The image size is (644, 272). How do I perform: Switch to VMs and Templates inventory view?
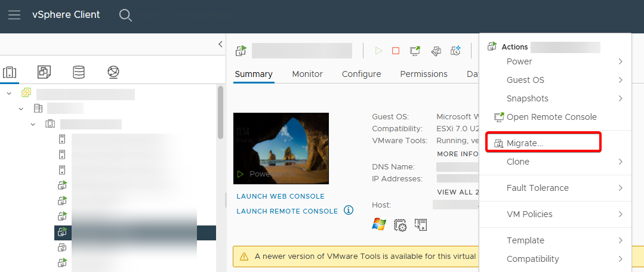[x=44, y=72]
